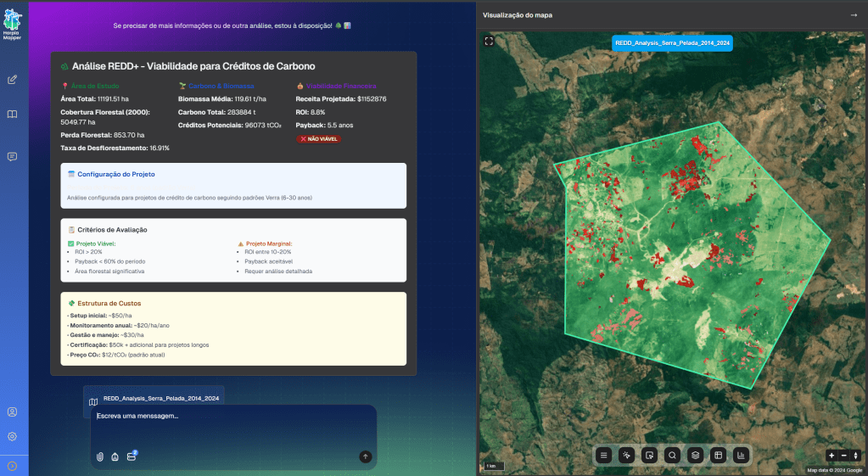Collapse the map panel with the top arrow
Viewport: 868px width, 476px height.
click(854, 15)
